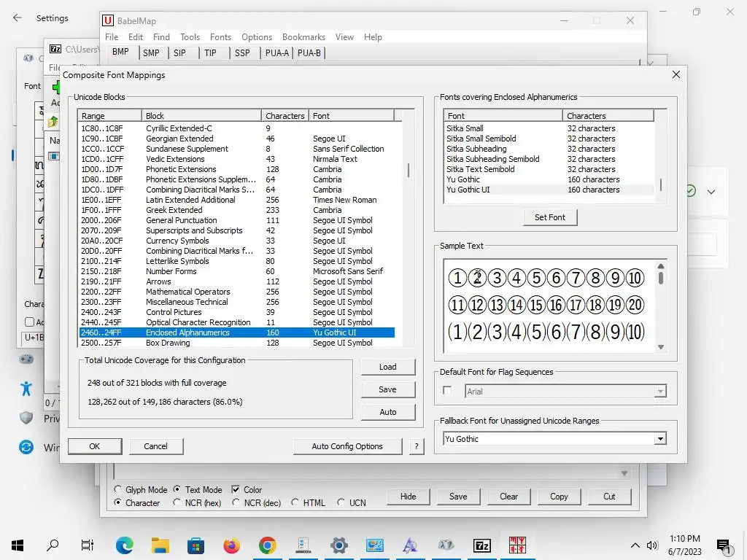Open the Fonts menu in BabelMap

220,36
